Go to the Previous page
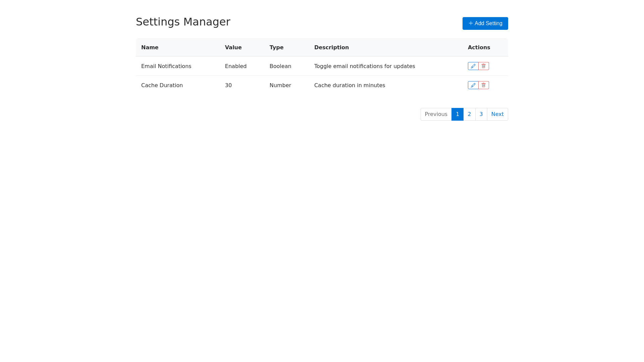Image resolution: width=644 pixels, height=362 pixels. point(436,114)
